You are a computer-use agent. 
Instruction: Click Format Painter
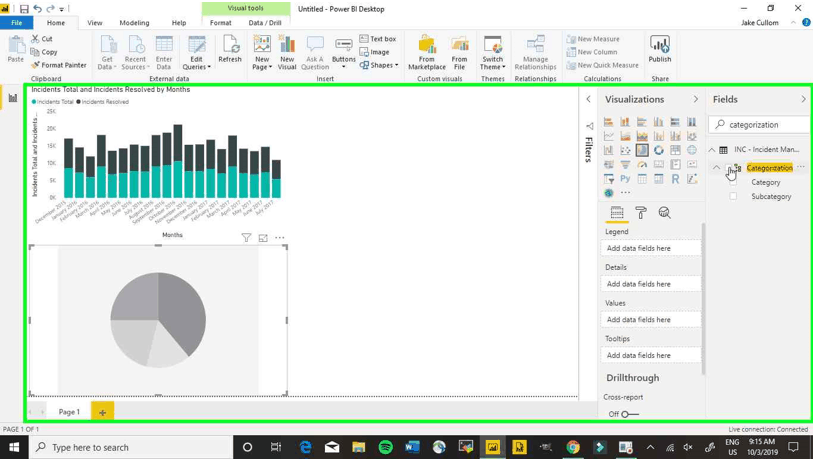point(58,65)
